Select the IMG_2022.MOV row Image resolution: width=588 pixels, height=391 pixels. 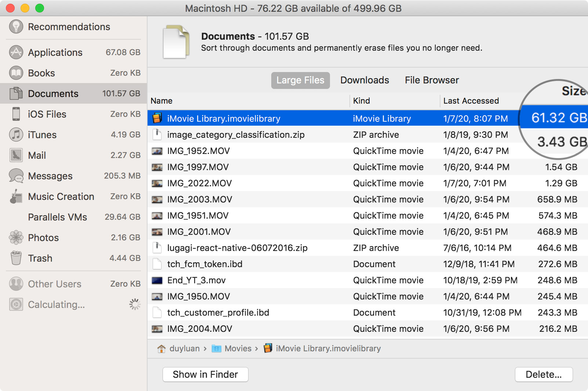tap(367, 183)
